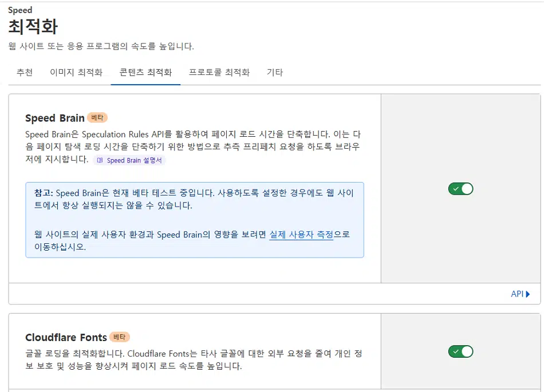
Task: Click the Speed Brain section heading
Action: (55, 118)
